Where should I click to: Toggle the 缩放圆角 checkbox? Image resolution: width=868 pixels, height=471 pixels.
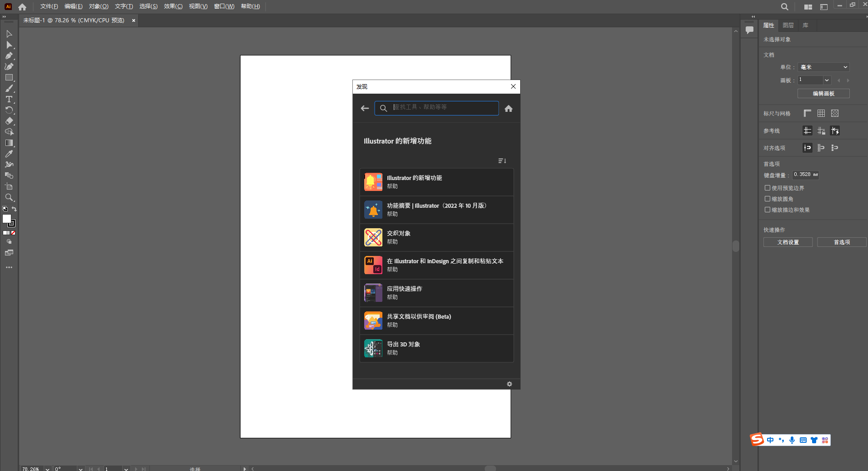coord(768,199)
